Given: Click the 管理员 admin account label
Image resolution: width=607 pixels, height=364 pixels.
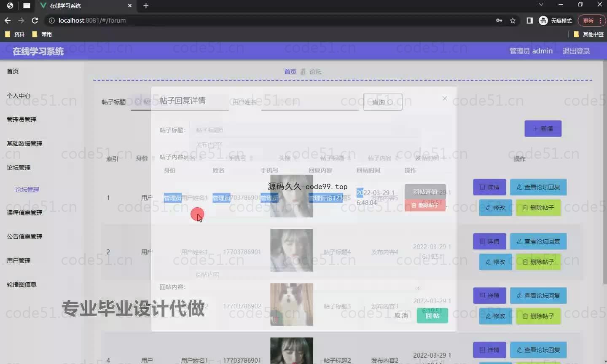Looking at the screenshot, I should pyautogui.click(x=531, y=51).
